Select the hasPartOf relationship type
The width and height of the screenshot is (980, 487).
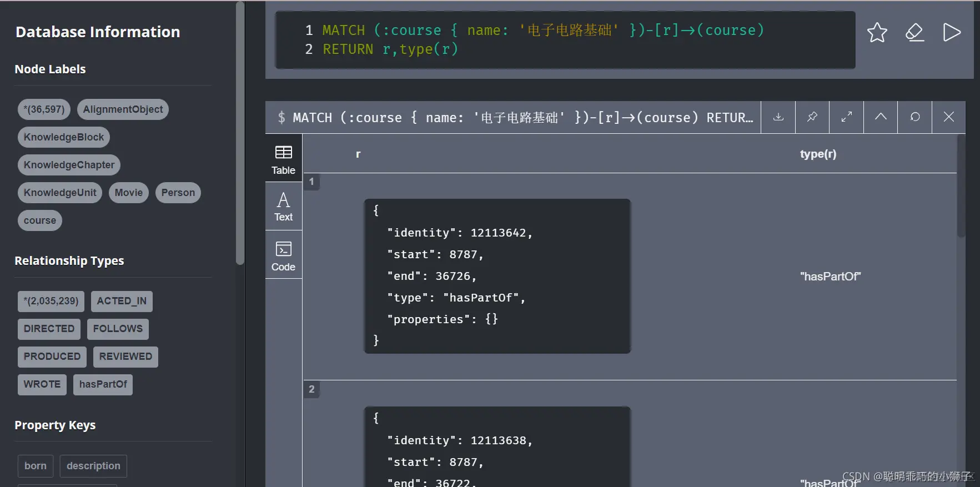(103, 384)
